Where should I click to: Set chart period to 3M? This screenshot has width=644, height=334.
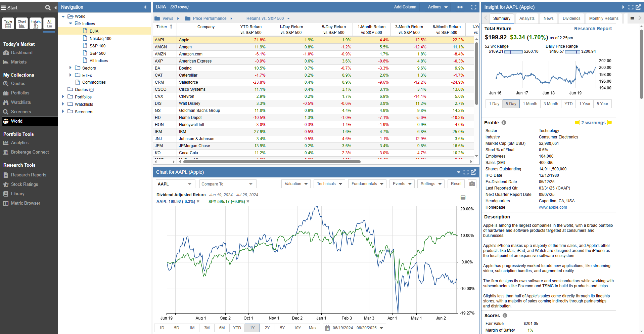tap(207, 328)
